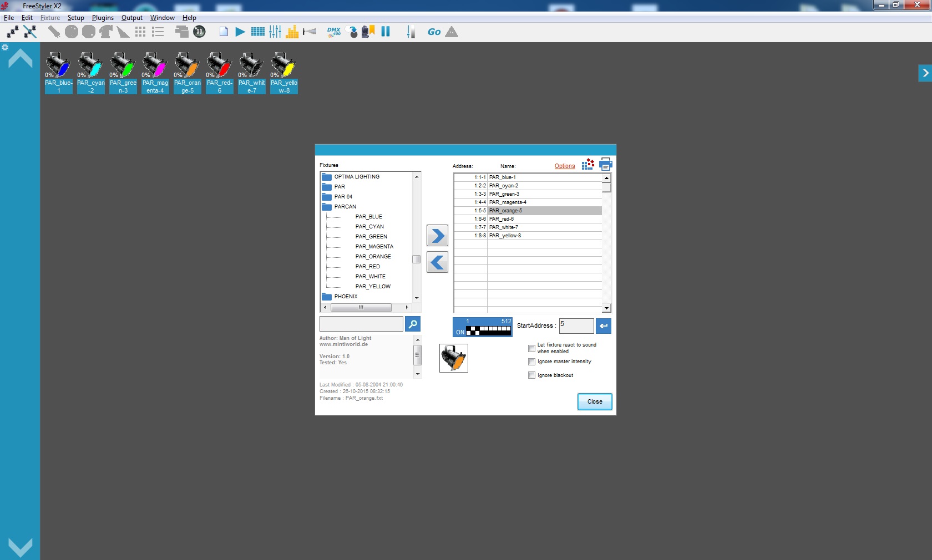Screen dimensions: 932x560
Task: Open the blue cue grid icon
Action: coord(257,32)
